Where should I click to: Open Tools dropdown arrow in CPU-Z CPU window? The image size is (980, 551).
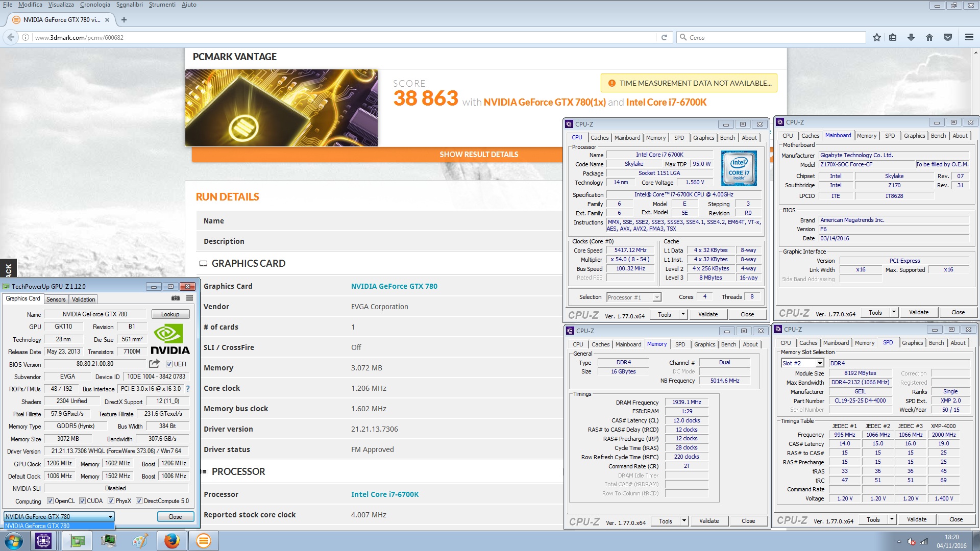[x=683, y=314]
